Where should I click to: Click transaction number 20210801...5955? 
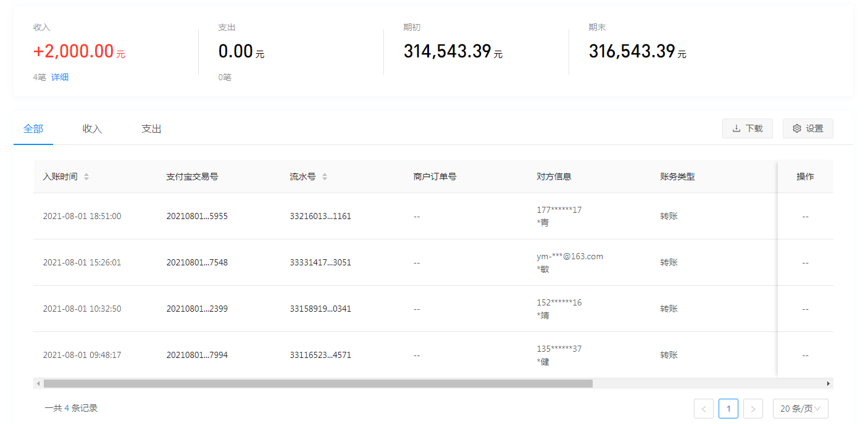197,217
